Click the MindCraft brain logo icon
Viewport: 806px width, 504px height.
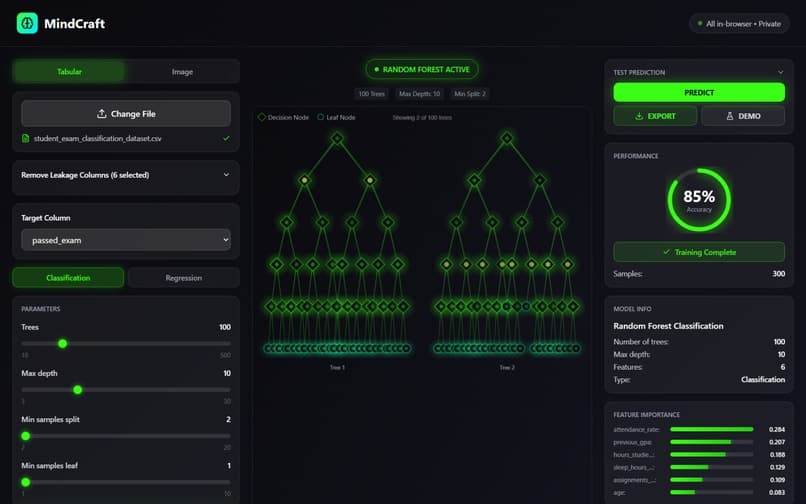click(27, 23)
